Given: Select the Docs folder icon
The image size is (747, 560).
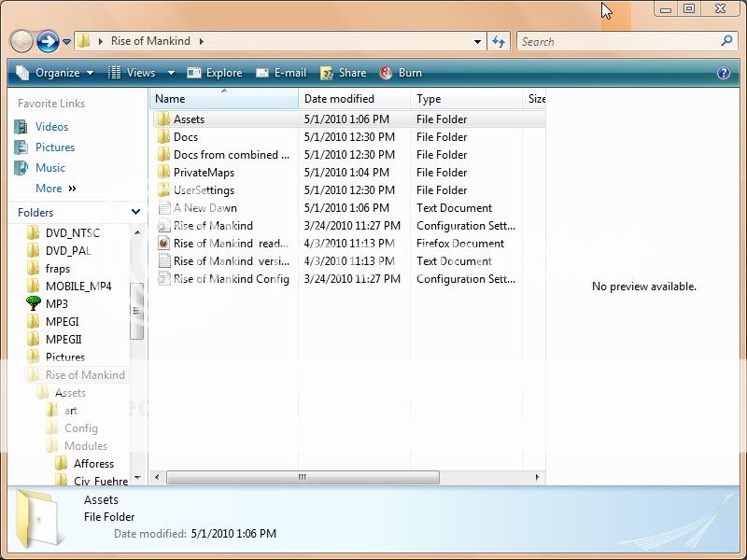Looking at the screenshot, I should 163,136.
